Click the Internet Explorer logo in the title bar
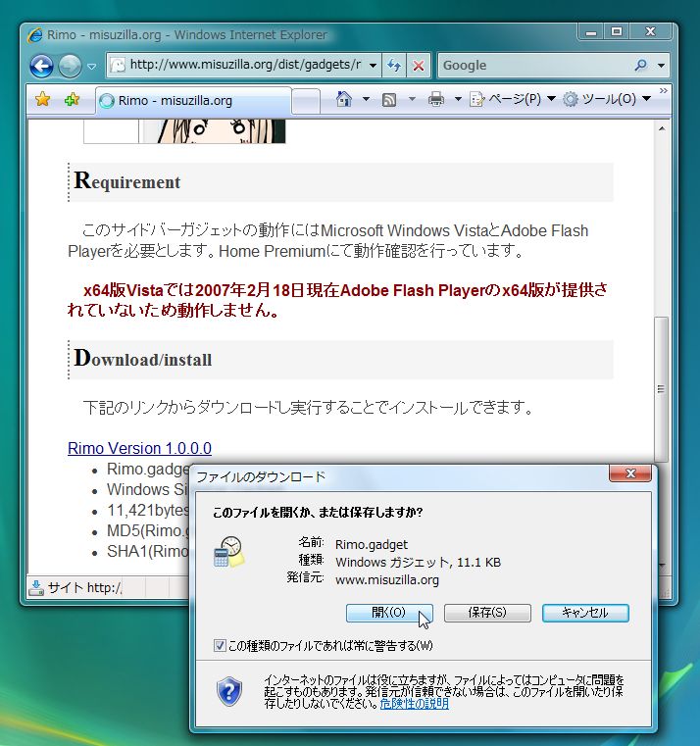The width and height of the screenshot is (700, 746). tap(34, 35)
